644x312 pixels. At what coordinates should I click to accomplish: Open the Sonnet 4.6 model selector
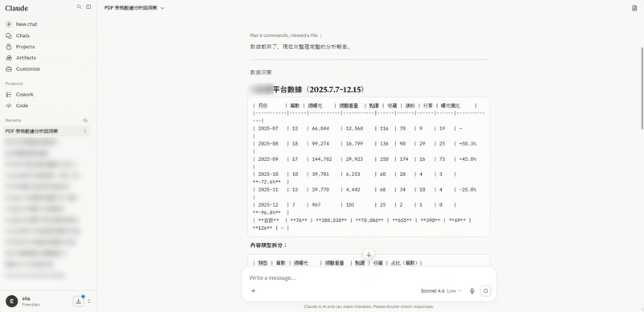click(440, 290)
